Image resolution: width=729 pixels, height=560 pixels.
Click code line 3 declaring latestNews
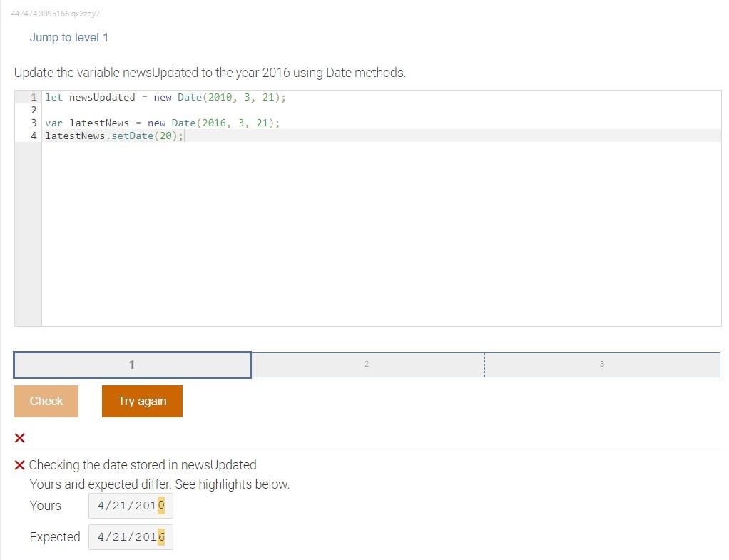click(162, 123)
